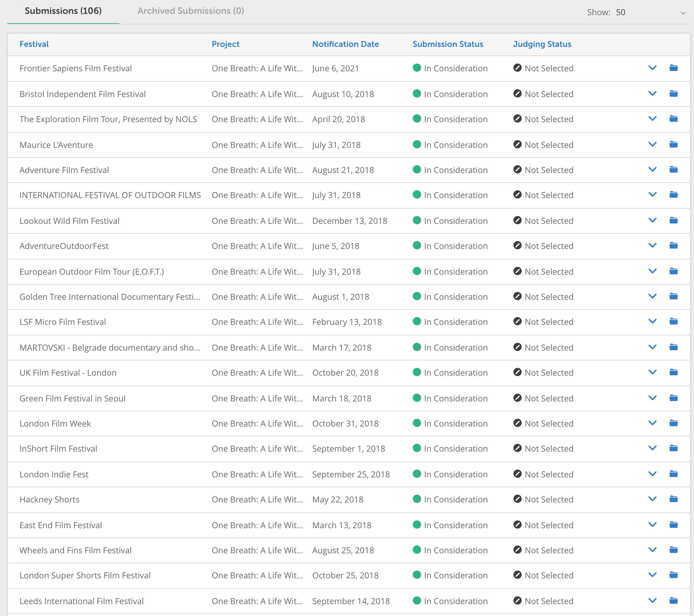Sort table by Judging Status header
694x616 pixels.
coord(542,44)
